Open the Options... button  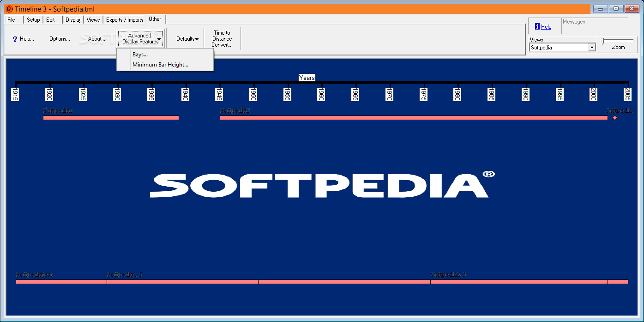(x=60, y=39)
